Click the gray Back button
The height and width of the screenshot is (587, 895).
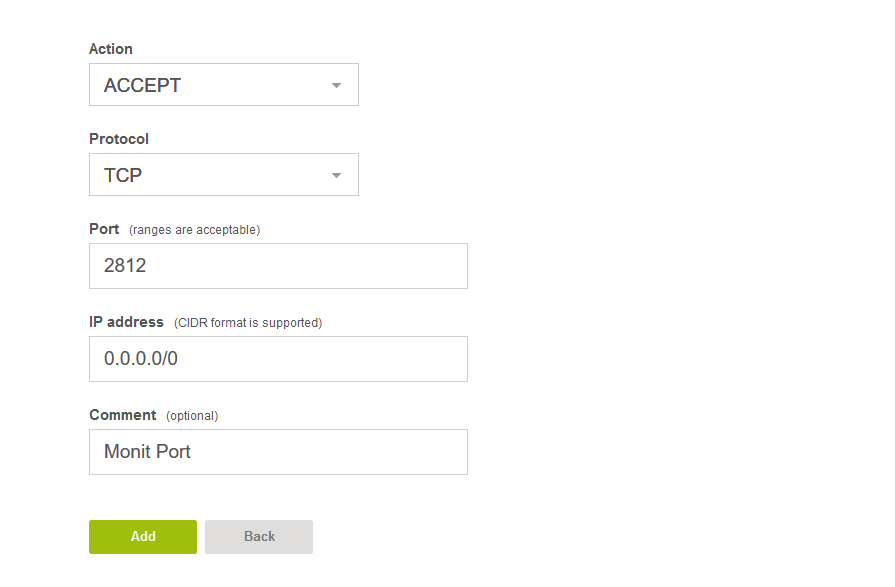click(259, 537)
